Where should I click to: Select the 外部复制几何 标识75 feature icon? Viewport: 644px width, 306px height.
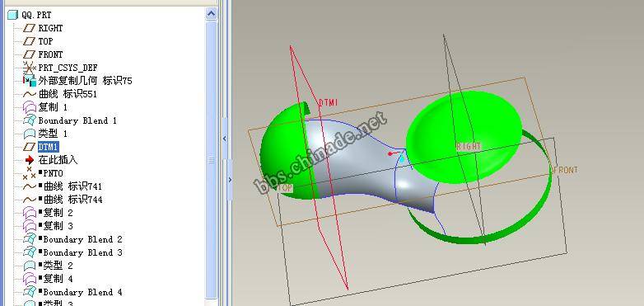[29, 81]
